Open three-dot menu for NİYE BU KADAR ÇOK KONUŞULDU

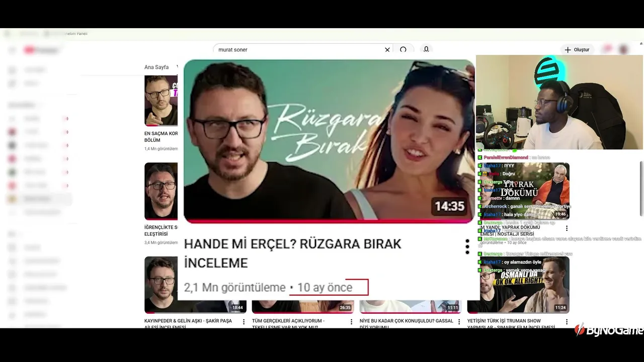[459, 322]
